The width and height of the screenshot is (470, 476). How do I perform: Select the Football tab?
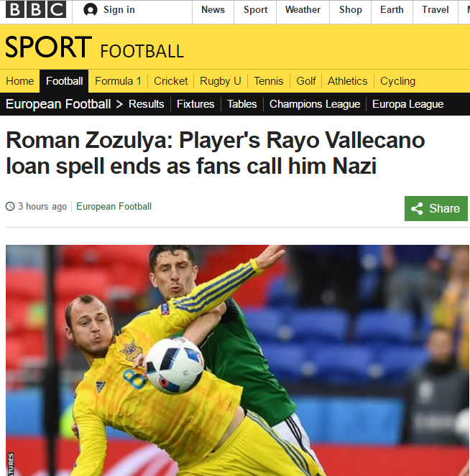[x=64, y=81]
